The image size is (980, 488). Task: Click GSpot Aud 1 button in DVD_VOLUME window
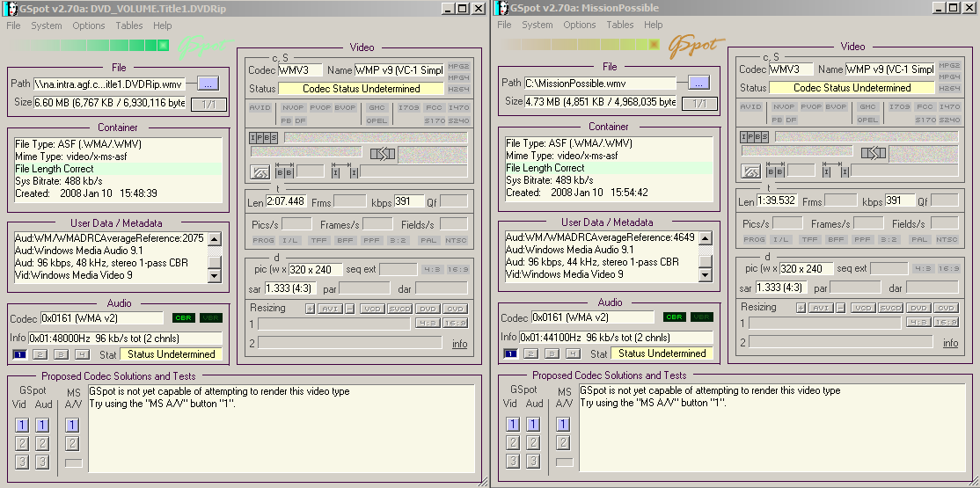[x=42, y=426]
